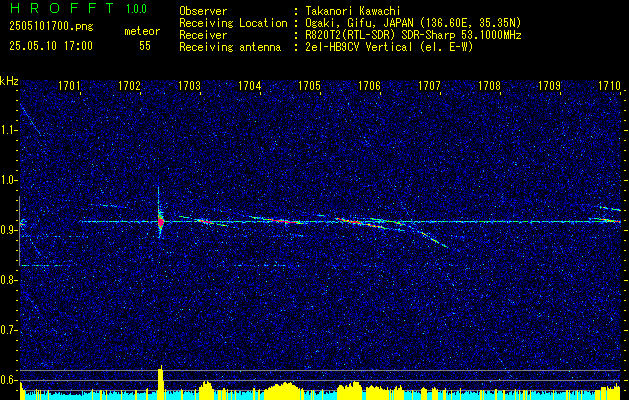The image size is (629, 400).
Task: Click the Receiving Location label
Action: (233, 23)
